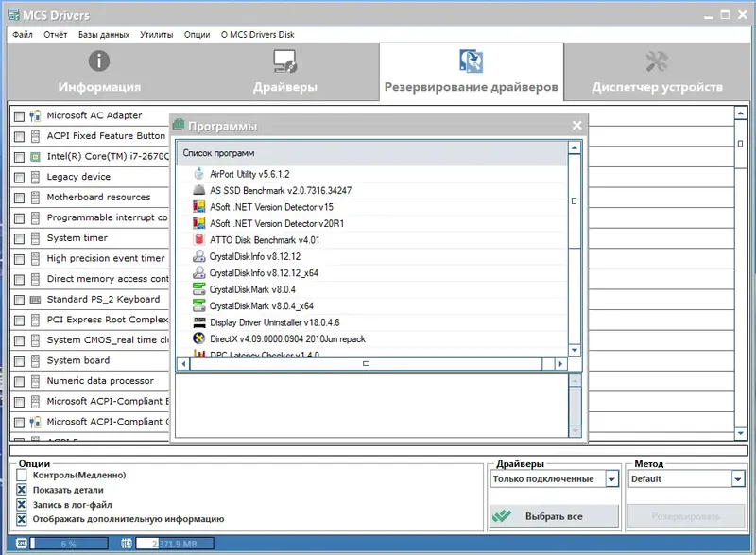Open the Базы данных menu
This screenshot has width=756, height=555.
(x=104, y=35)
